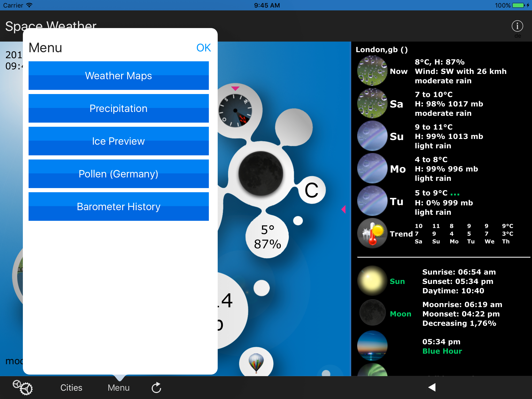Open Pollen (Germany) entry
Image resolution: width=532 pixels, height=399 pixels.
pyautogui.click(x=118, y=174)
